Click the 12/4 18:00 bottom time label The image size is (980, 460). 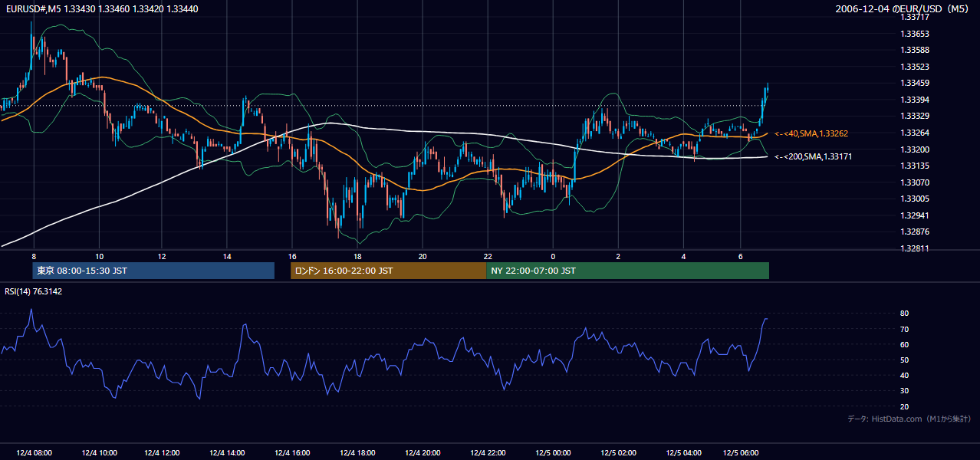pyautogui.click(x=359, y=453)
